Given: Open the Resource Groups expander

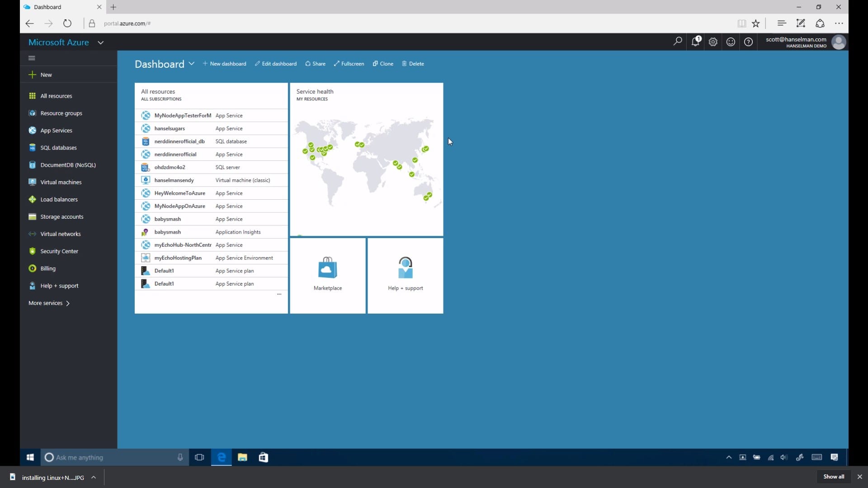Looking at the screenshot, I should 61,113.
